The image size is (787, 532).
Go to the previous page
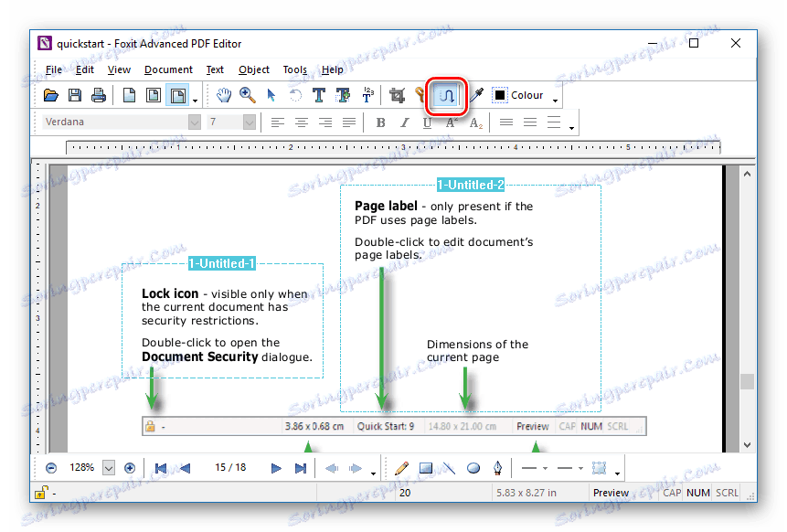tap(185, 468)
